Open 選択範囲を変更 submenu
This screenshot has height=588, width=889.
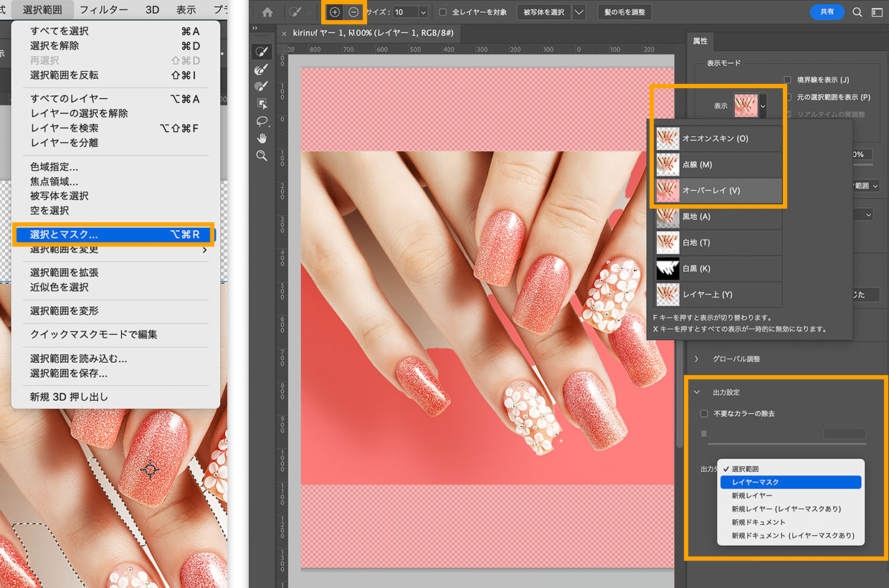115,250
